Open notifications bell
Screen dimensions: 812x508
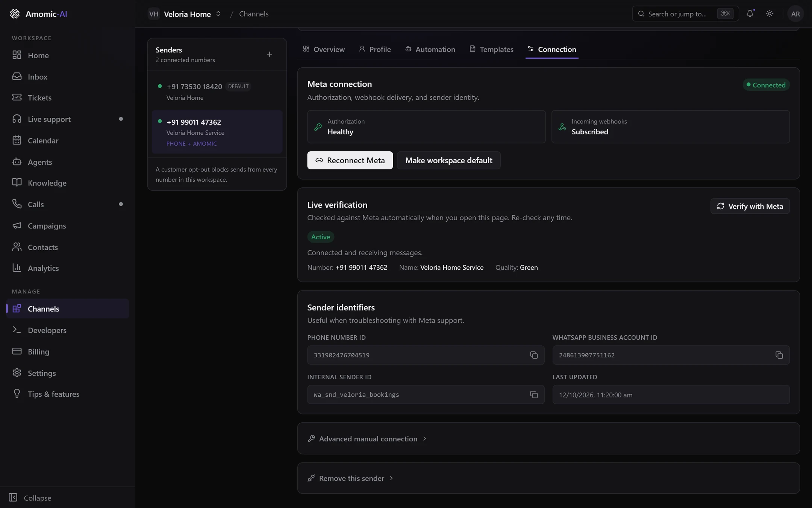coord(750,14)
